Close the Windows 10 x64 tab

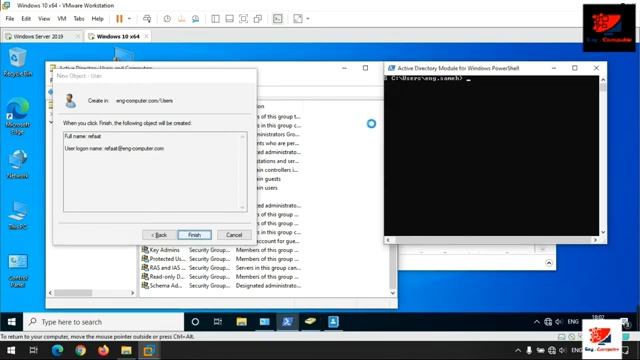[x=146, y=36]
